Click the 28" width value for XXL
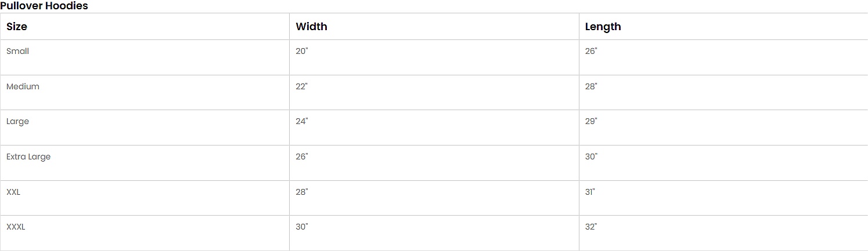Image resolution: width=868 pixels, height=251 pixels. [x=302, y=192]
